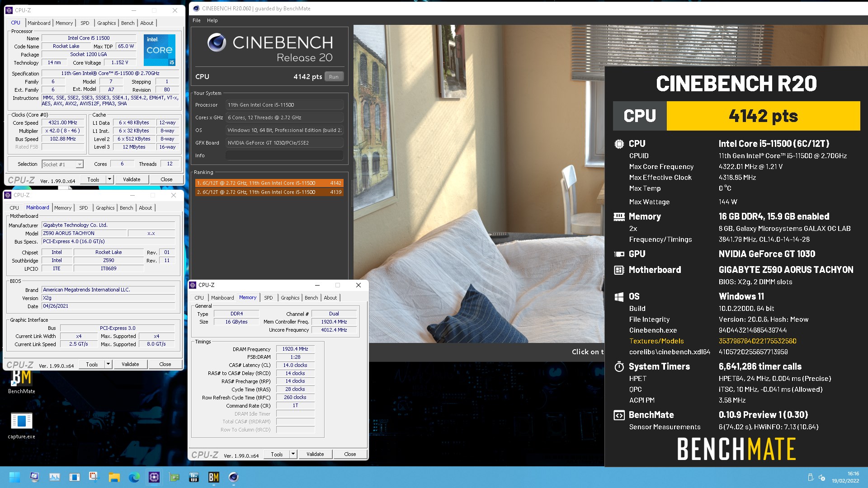
Task: Click the Intel Core i5 logo in CPU-Z
Action: click(160, 50)
